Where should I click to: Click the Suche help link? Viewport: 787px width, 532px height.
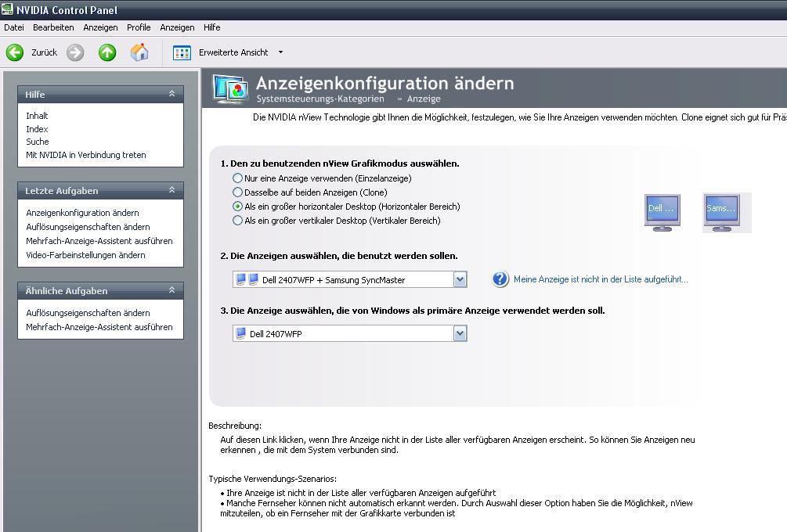38,142
